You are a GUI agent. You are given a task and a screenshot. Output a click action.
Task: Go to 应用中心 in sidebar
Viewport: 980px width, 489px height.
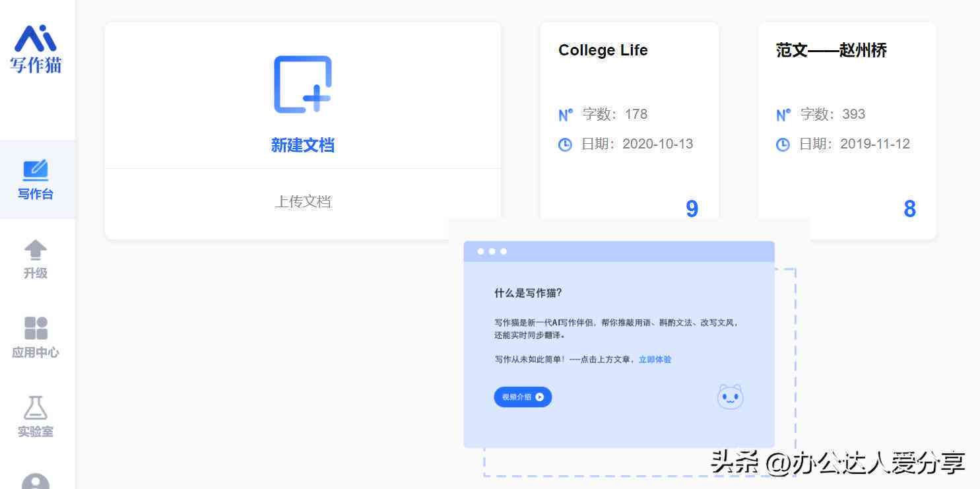[x=36, y=338]
